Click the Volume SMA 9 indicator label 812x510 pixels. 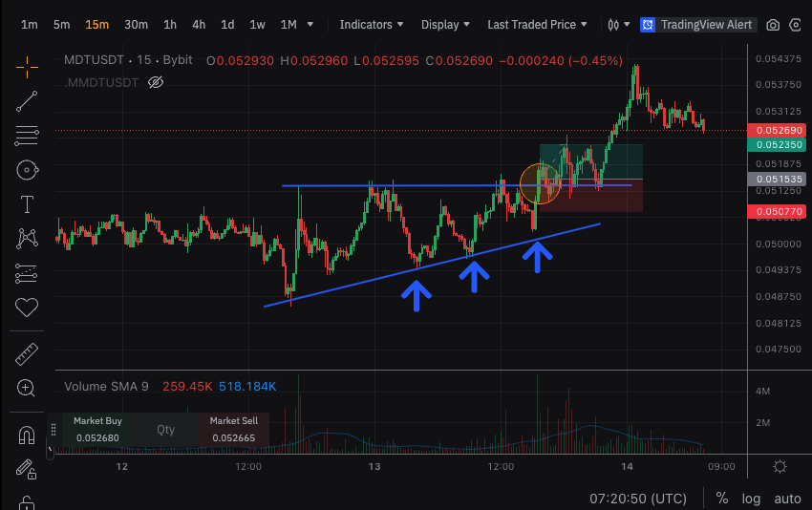click(106, 387)
